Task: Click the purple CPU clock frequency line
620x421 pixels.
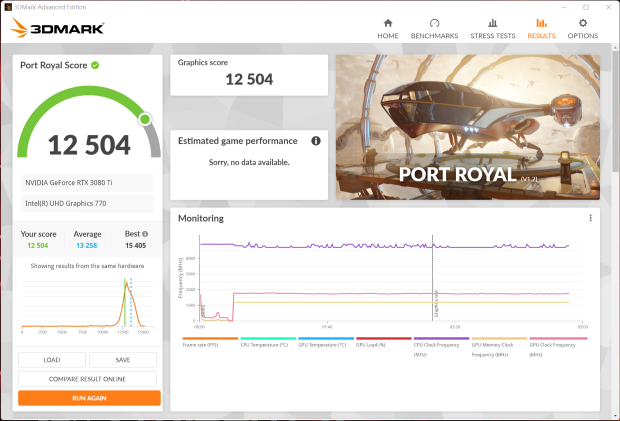Action: coord(384,246)
